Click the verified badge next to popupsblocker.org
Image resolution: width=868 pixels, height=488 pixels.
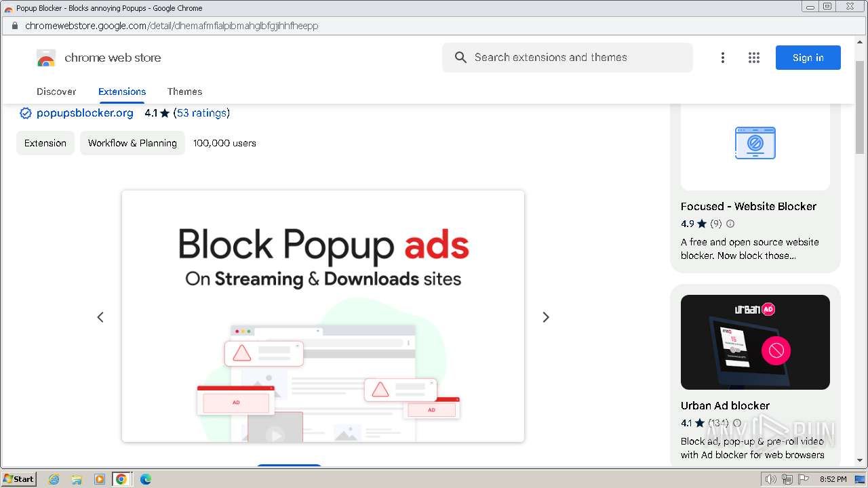[26, 113]
